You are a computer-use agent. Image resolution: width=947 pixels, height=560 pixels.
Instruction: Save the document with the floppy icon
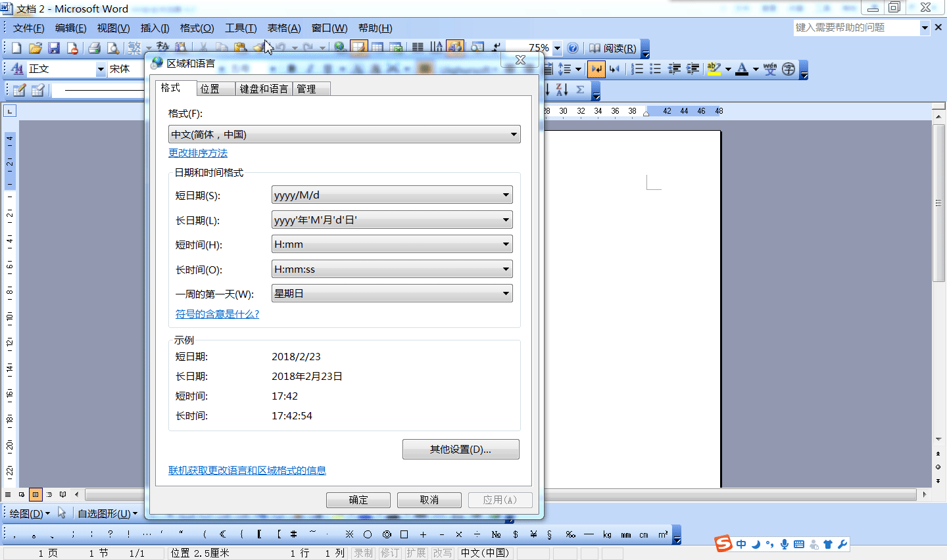54,48
